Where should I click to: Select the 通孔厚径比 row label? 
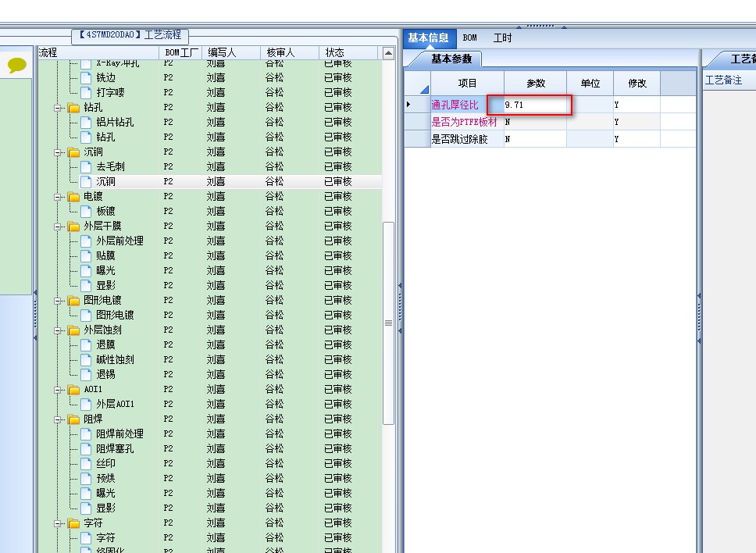(x=455, y=105)
